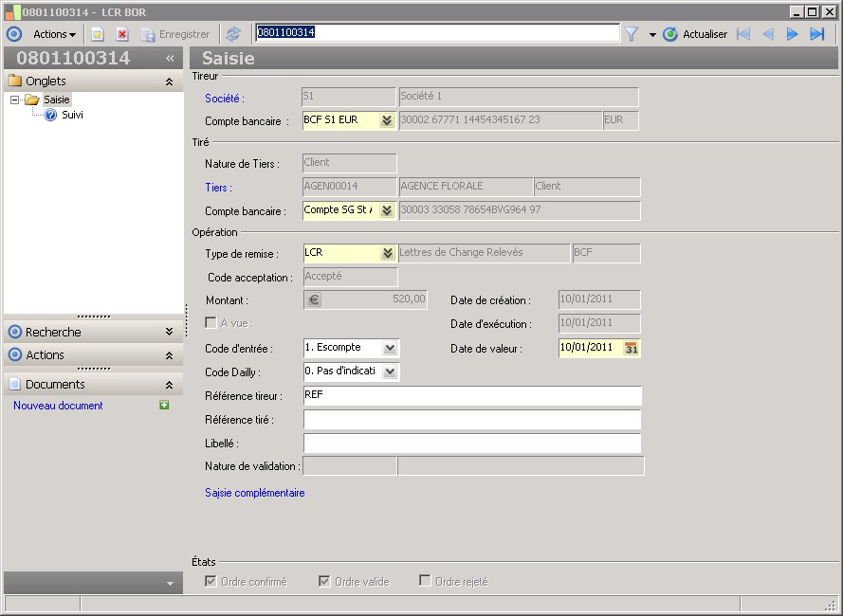Screen dimensions: 843x616
Task: Click the Saisie complémentaire link
Action: tap(255, 493)
